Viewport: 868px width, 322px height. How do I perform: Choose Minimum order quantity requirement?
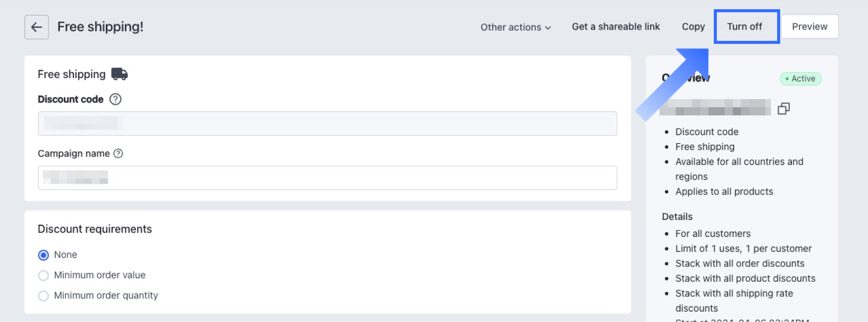point(44,296)
